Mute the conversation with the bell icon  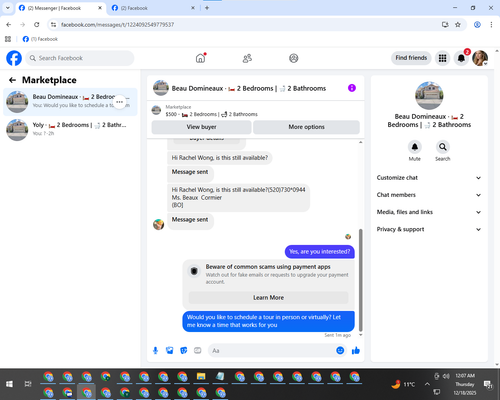pos(415,147)
